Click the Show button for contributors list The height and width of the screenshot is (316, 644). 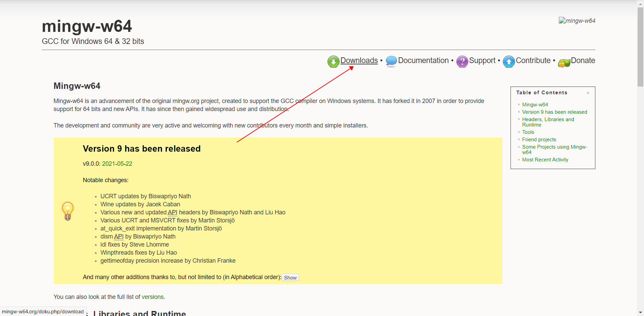click(290, 277)
